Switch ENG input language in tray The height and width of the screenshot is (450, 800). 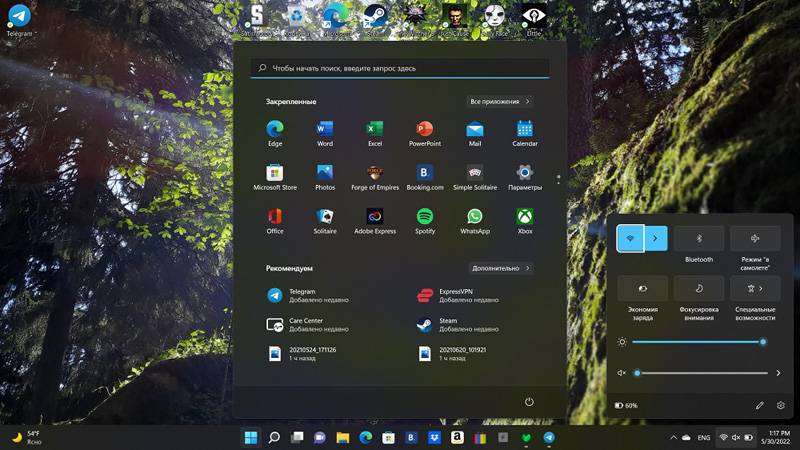coord(704,438)
